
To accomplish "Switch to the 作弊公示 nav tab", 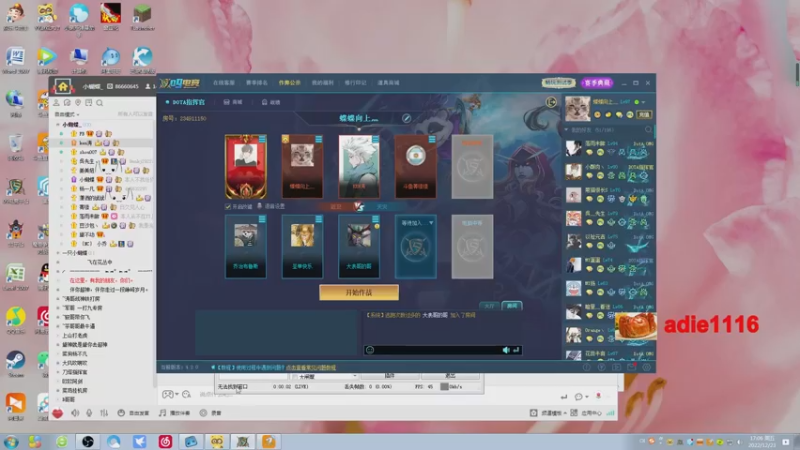I will coord(289,83).
